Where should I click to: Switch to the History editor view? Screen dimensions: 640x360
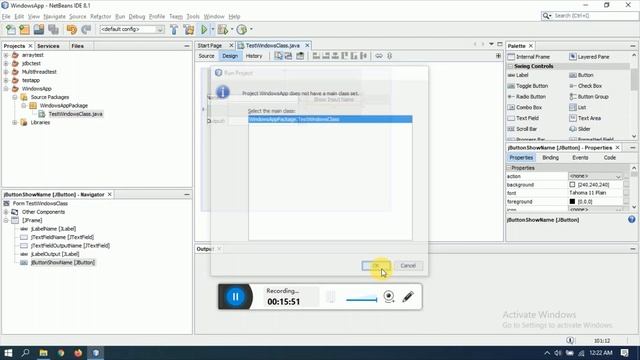(x=254, y=56)
